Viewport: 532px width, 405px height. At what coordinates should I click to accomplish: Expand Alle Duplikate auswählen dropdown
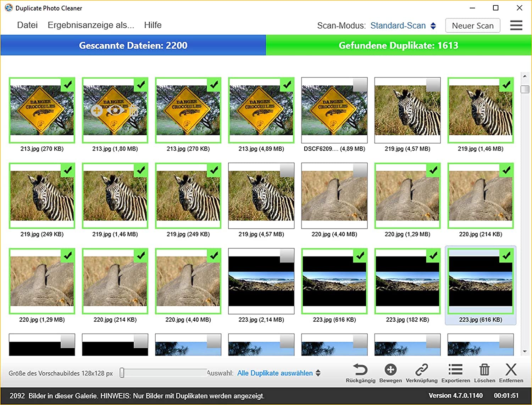pos(279,373)
